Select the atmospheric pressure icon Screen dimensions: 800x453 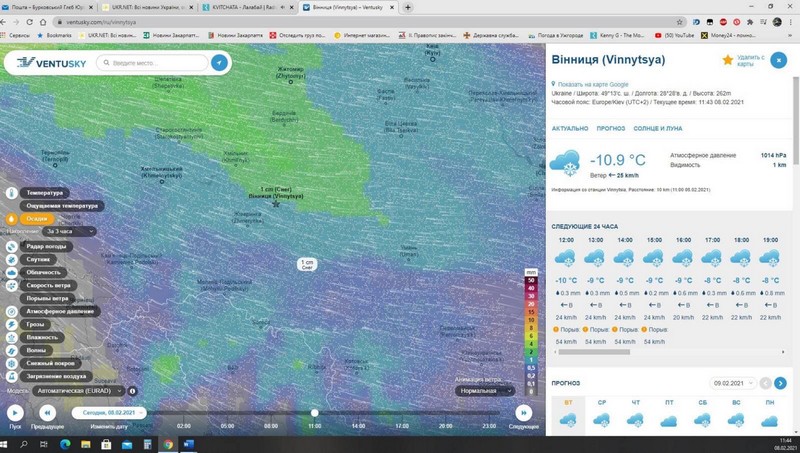[11, 311]
